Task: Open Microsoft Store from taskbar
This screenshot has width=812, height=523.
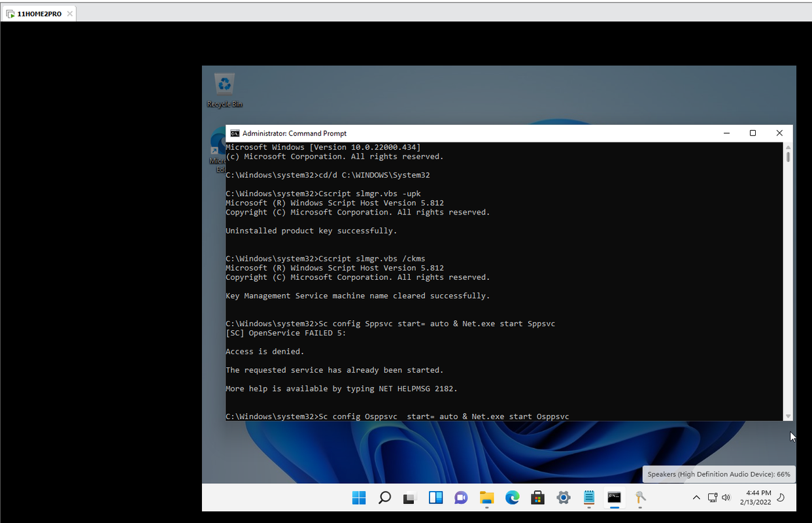Action: click(537, 498)
